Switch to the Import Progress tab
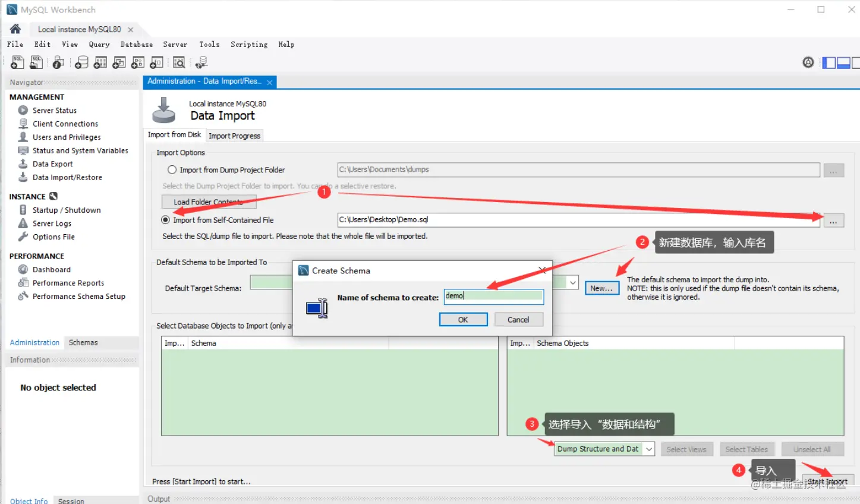The width and height of the screenshot is (860, 504). pyautogui.click(x=234, y=136)
